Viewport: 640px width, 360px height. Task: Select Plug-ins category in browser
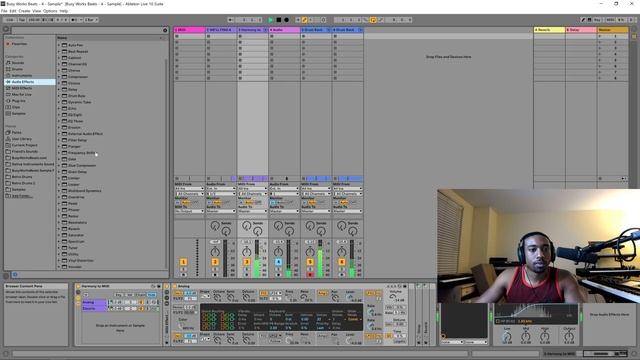pos(18,101)
